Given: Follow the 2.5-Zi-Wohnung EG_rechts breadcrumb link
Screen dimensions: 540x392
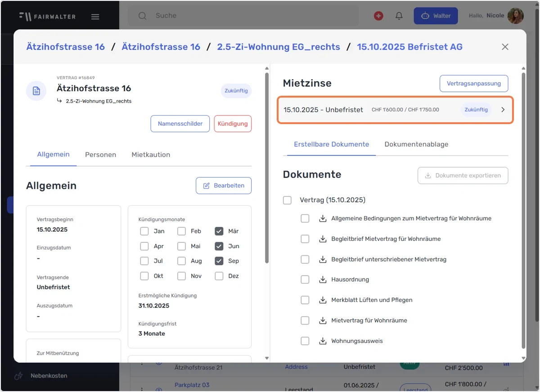Looking at the screenshot, I should 279,47.
